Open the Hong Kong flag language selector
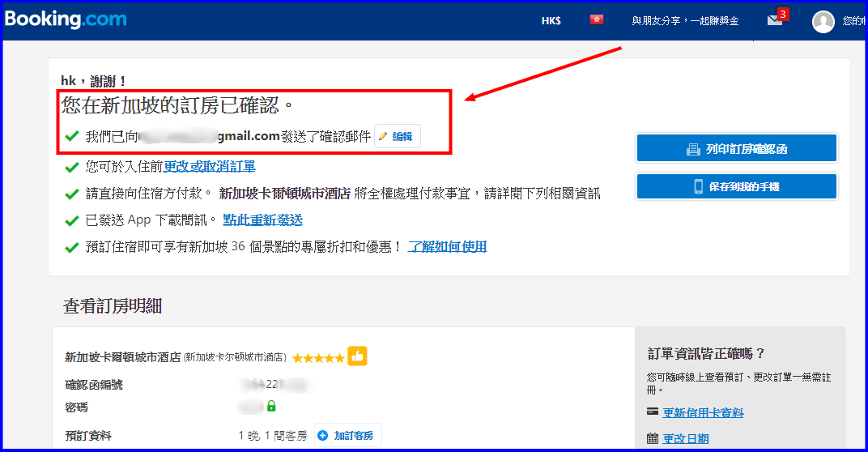The width and height of the screenshot is (868, 452). (x=596, y=19)
